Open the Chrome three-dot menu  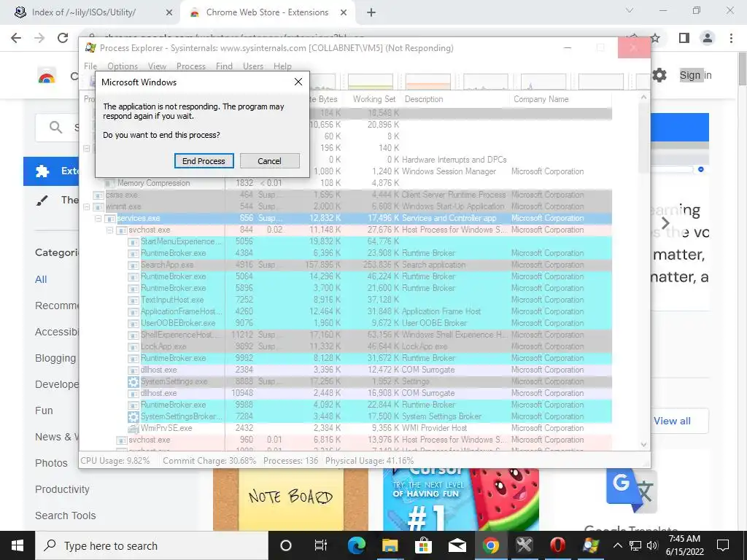[x=731, y=38]
